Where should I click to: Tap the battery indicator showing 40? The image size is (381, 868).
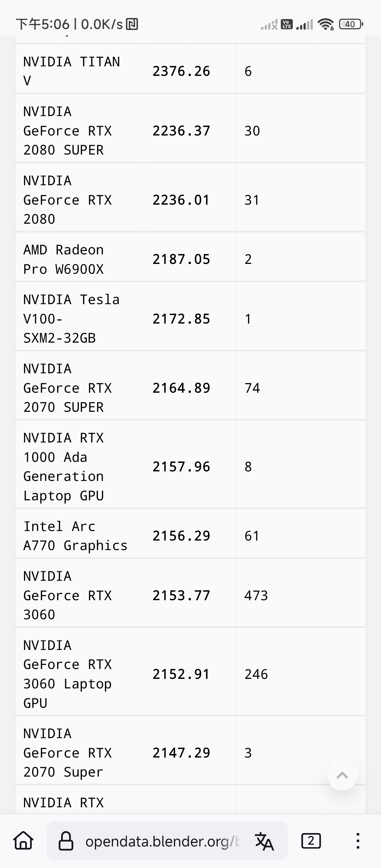point(351,24)
